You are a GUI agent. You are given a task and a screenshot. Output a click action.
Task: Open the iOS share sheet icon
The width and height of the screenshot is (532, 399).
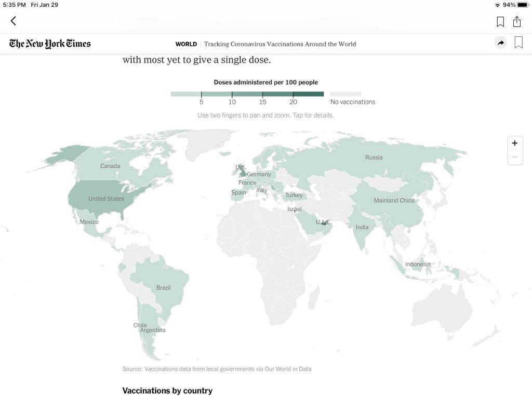[517, 21]
